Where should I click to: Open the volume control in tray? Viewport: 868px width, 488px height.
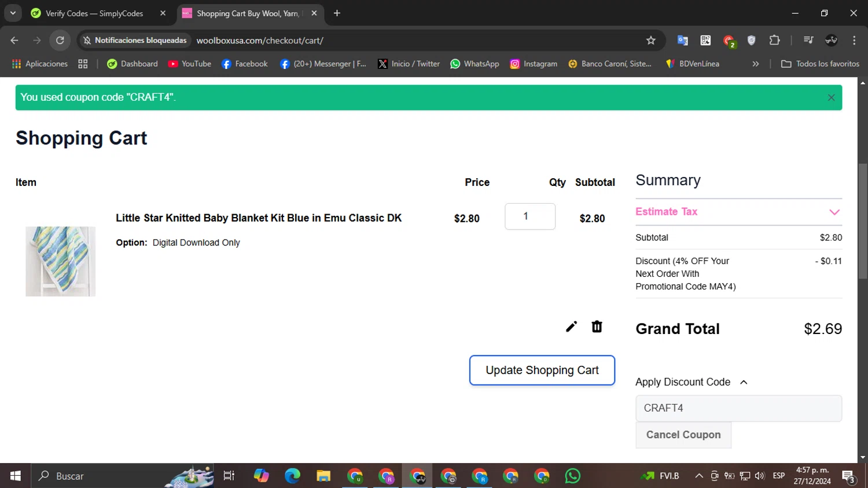click(x=760, y=476)
